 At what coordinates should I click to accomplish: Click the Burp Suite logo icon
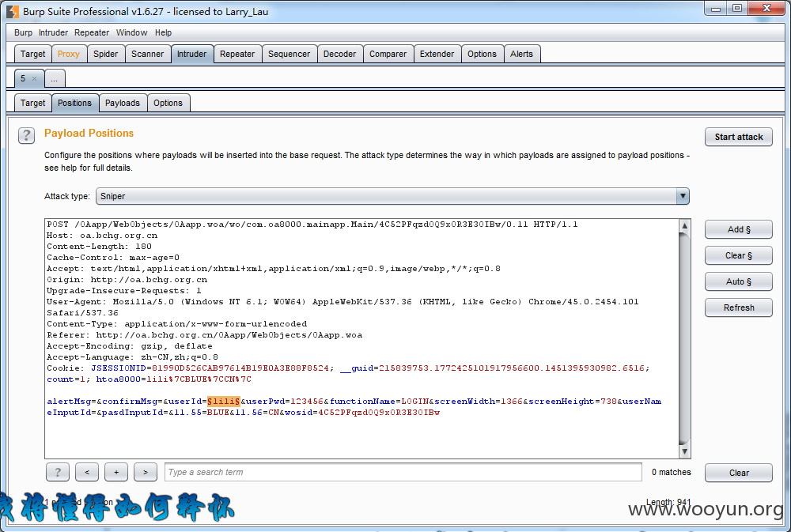point(13,11)
